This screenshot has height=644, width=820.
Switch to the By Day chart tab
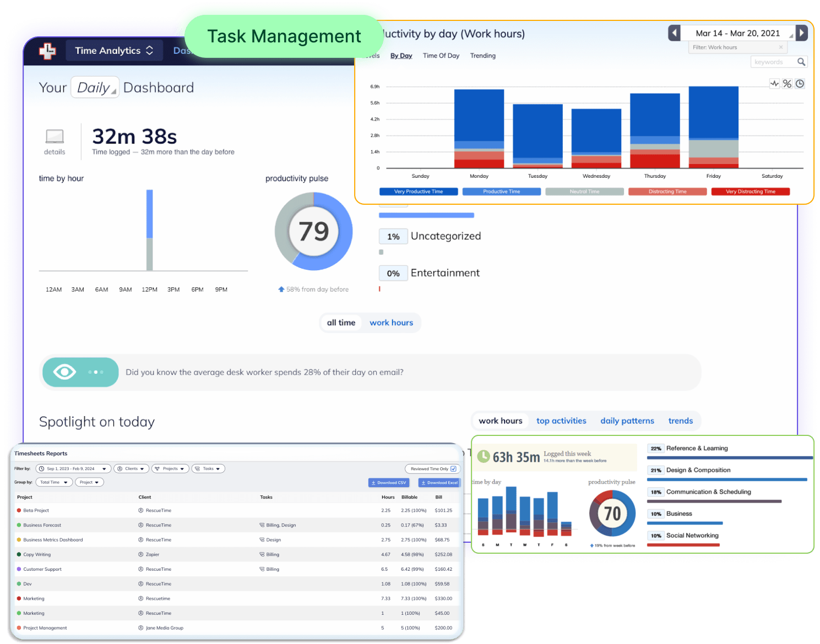tap(401, 56)
